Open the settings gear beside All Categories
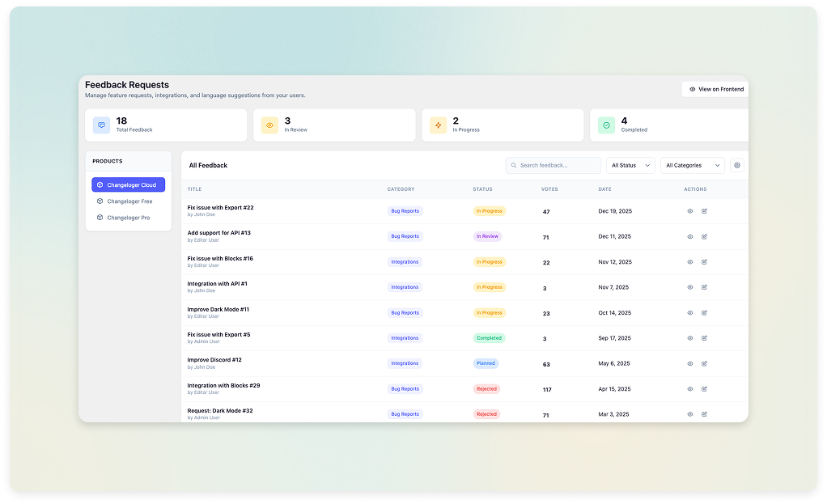The image size is (827, 504). tap(736, 165)
